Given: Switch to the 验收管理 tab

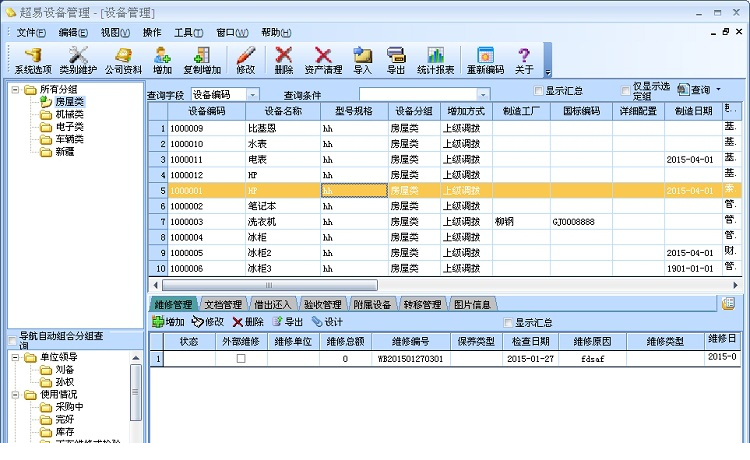Looking at the screenshot, I should pos(323,304).
